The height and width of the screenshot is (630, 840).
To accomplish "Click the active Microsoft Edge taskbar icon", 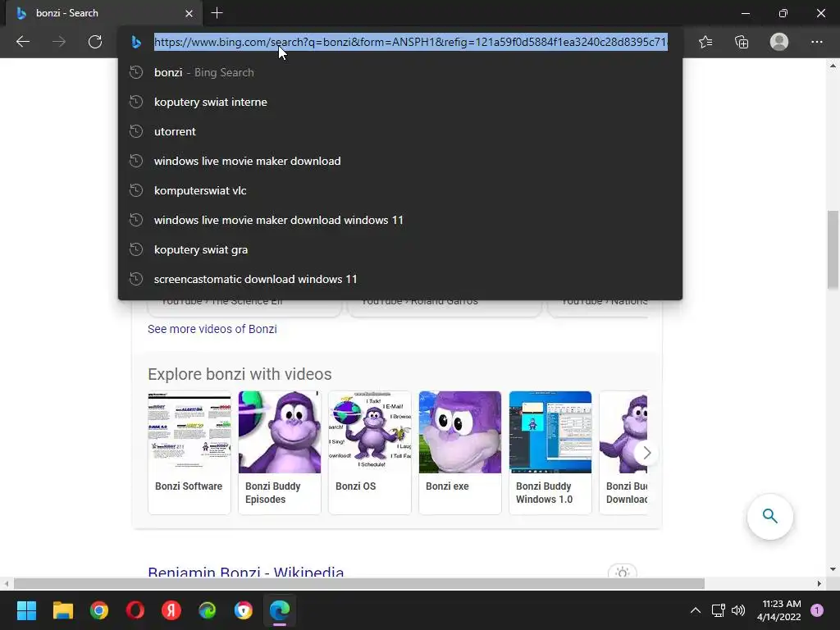I will pos(280,610).
